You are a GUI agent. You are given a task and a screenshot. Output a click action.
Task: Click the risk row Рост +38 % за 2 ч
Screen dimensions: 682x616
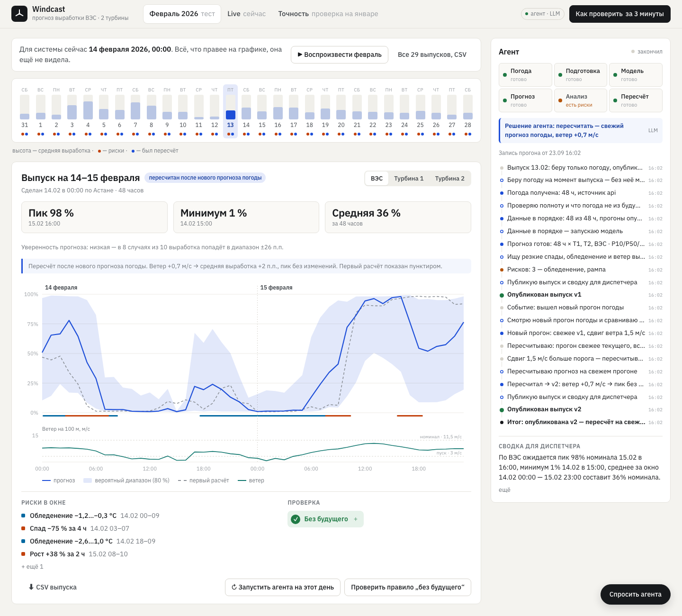(x=74, y=554)
